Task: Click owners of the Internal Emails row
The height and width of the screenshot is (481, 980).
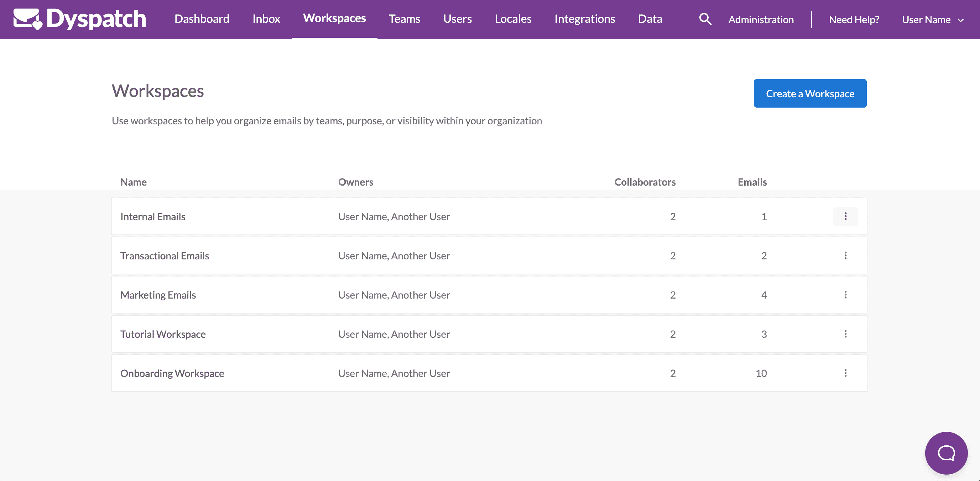Action: pyautogui.click(x=394, y=217)
